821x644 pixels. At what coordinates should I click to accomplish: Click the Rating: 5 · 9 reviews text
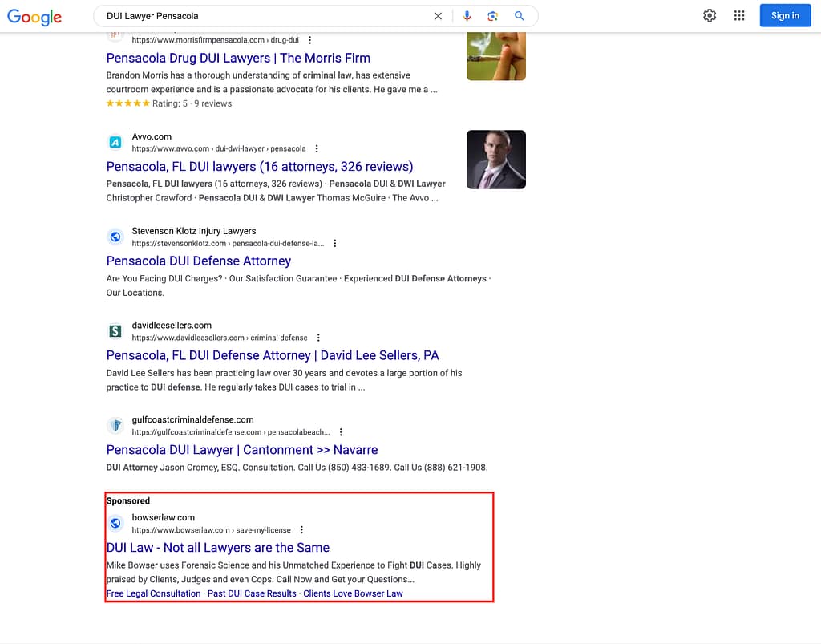click(192, 103)
